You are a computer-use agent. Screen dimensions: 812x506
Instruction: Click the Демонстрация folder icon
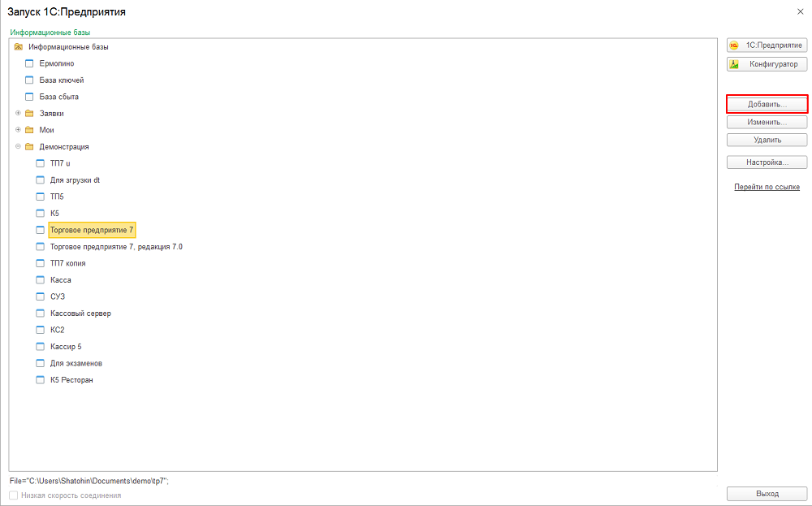point(29,146)
